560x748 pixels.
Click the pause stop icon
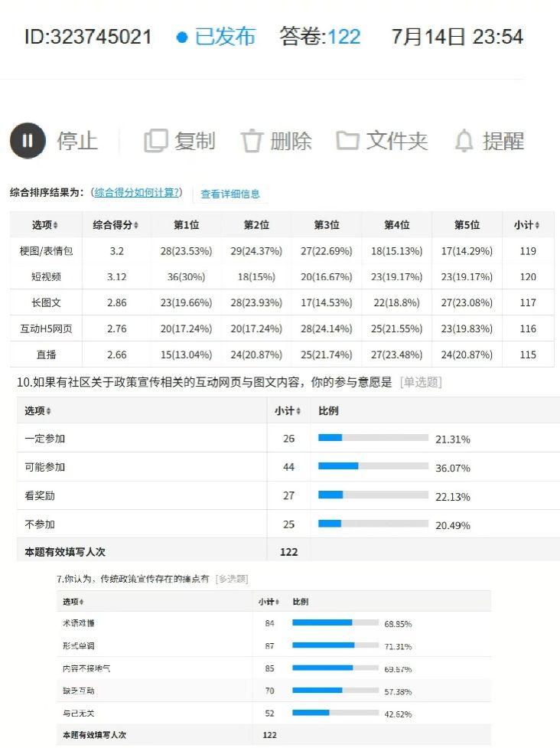tap(28, 141)
